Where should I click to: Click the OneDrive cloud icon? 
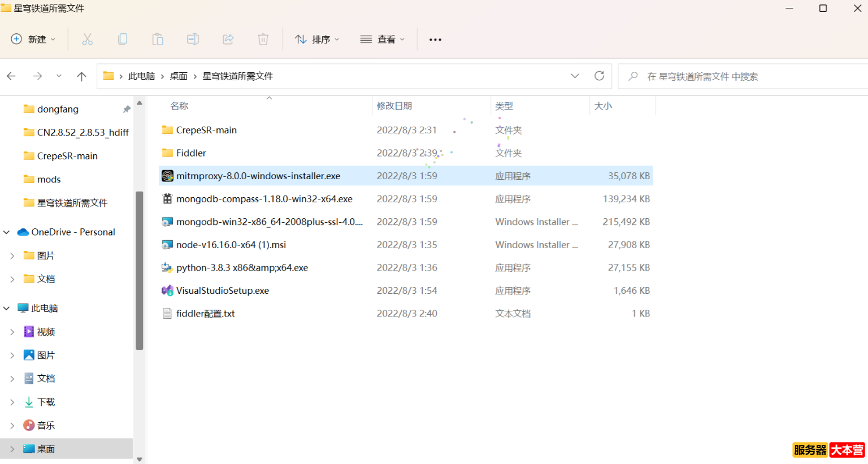point(23,232)
